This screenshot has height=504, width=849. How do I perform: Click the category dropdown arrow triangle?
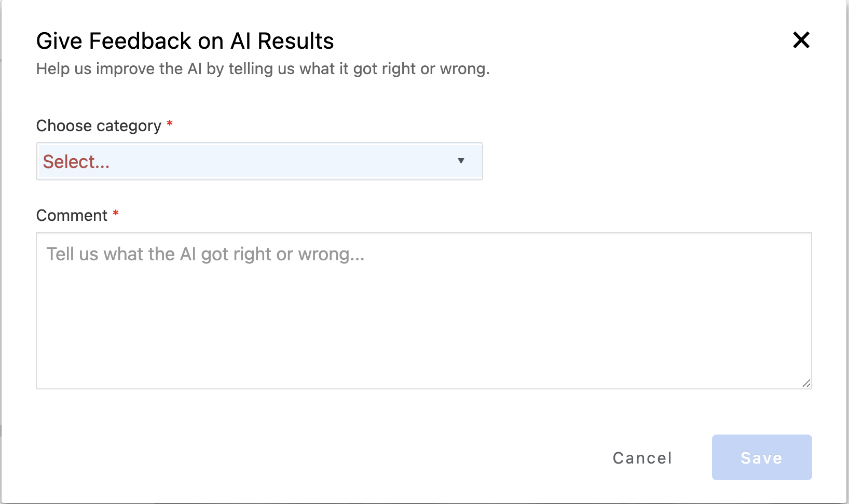click(461, 161)
